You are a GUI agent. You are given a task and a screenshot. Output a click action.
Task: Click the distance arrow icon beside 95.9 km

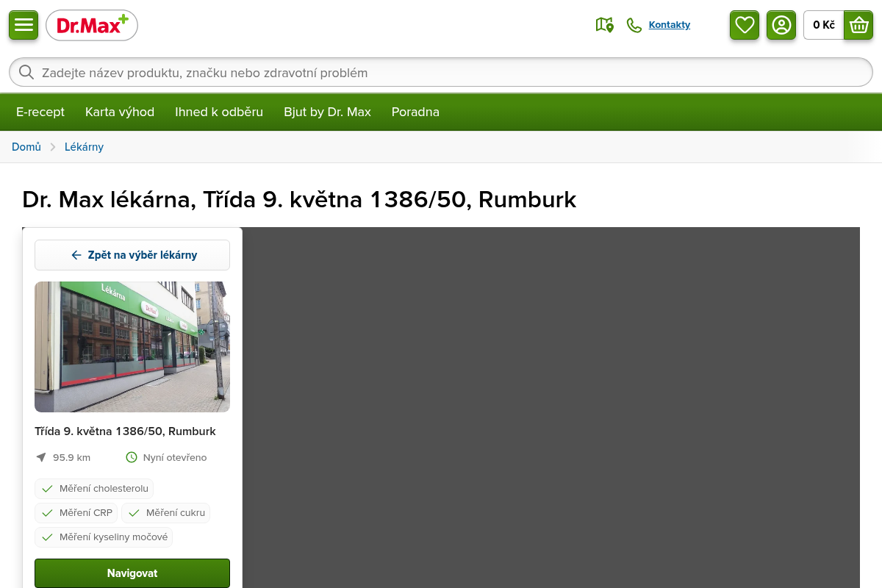tap(41, 457)
